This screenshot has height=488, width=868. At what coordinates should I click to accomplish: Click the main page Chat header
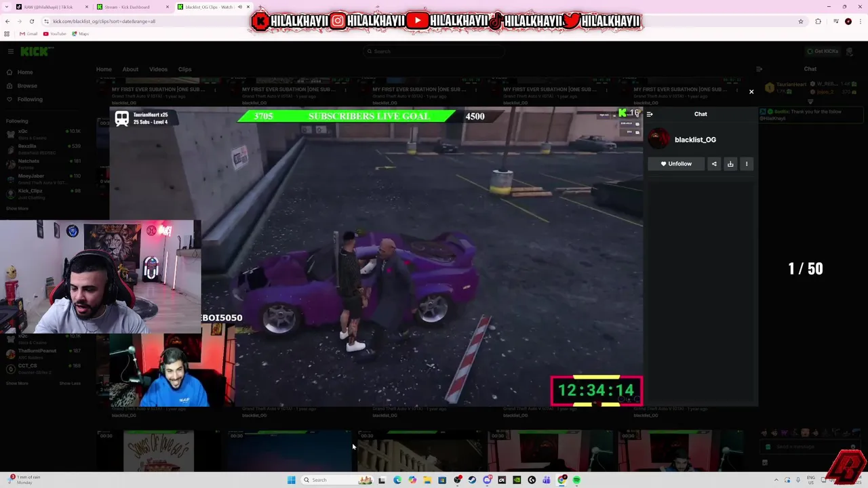tap(810, 68)
